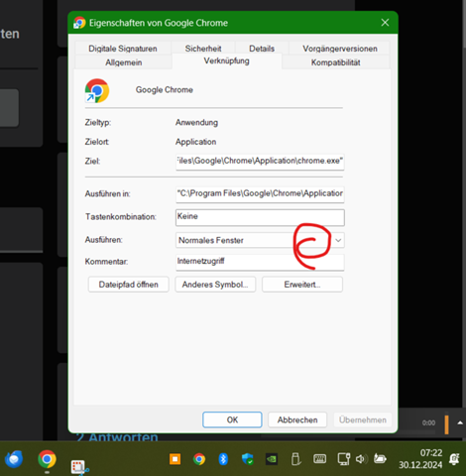The image size is (466, 476).
Task: Click the orange square tray icon
Action: (175, 459)
